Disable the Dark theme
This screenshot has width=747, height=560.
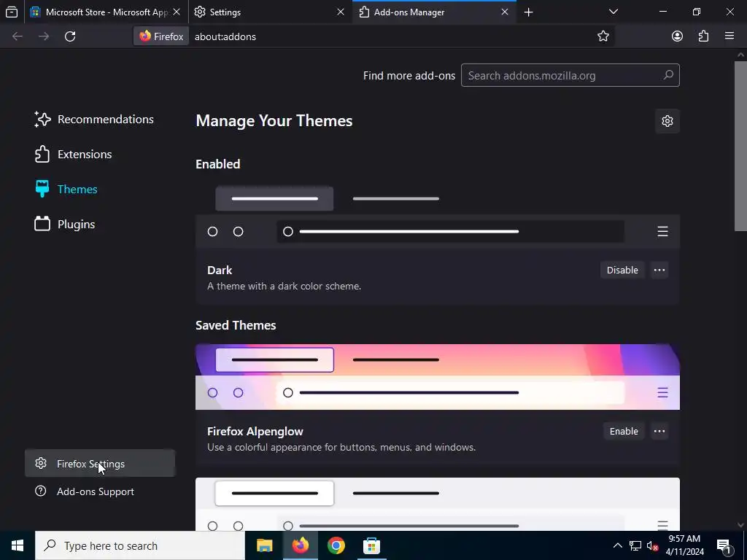tap(622, 270)
